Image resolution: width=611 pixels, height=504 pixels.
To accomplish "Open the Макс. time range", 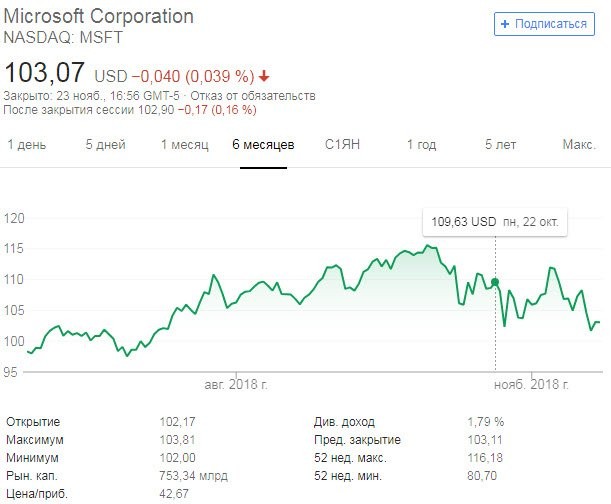I will 579,145.
